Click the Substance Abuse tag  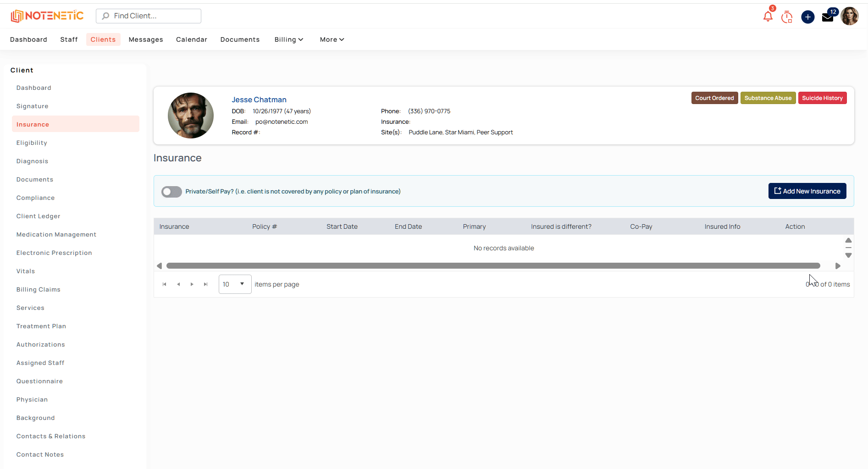pos(768,98)
